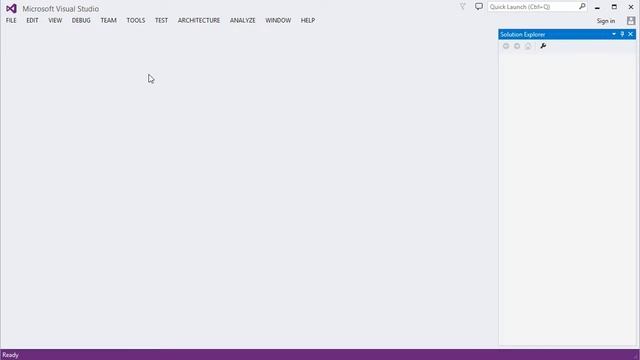Image resolution: width=640 pixels, height=360 pixels.
Task: Open the TEST menu
Action: 161,20
